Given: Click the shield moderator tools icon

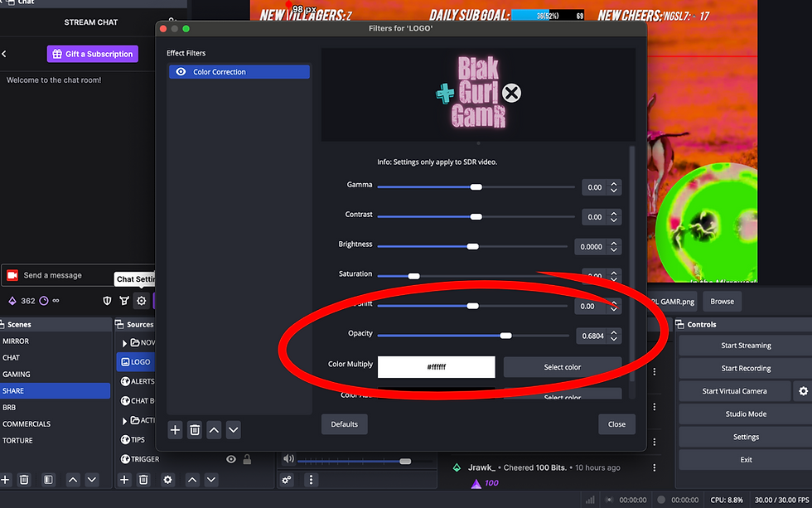Looking at the screenshot, I should [107, 301].
